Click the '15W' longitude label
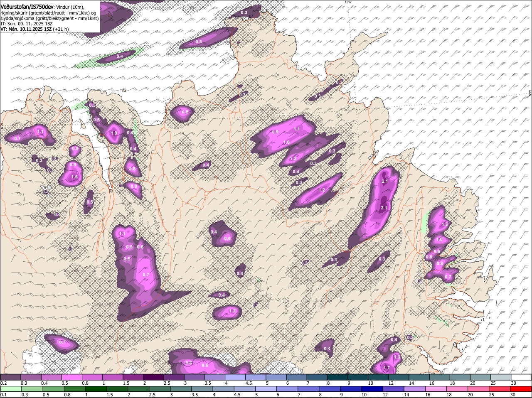Viewport: 532px width, 398px height. [348, 2]
